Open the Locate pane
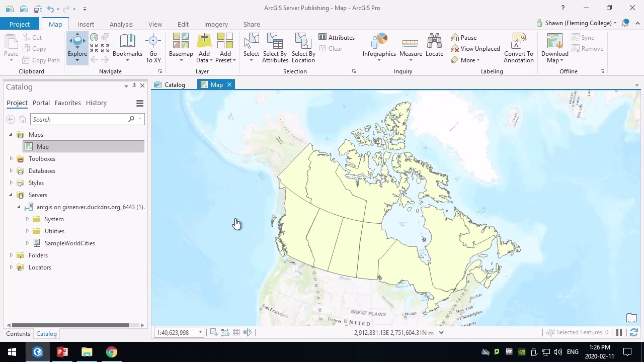The height and width of the screenshot is (362, 644). (x=434, y=46)
